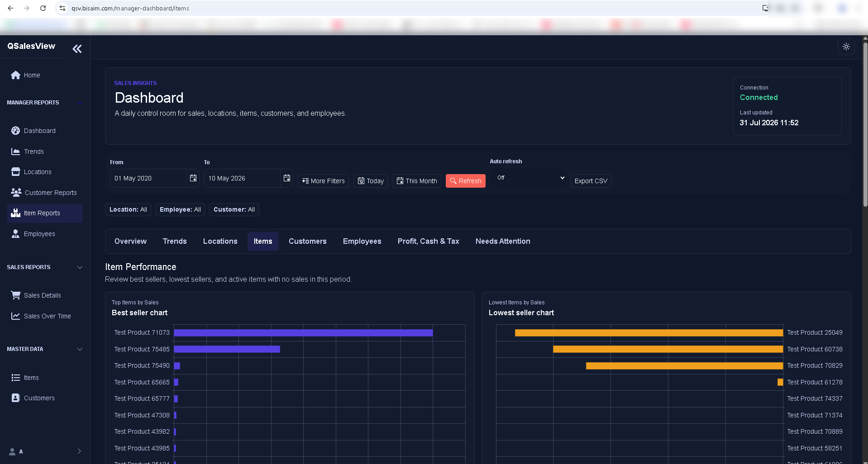Click the Test Product 71073 purple bar
The image size is (868, 464).
coord(303,333)
